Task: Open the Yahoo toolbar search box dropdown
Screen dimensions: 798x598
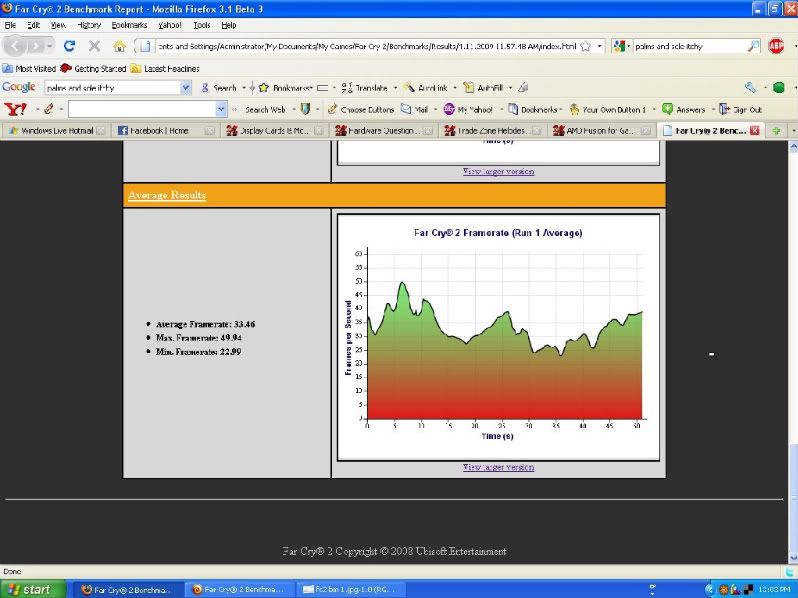Action: coord(221,109)
